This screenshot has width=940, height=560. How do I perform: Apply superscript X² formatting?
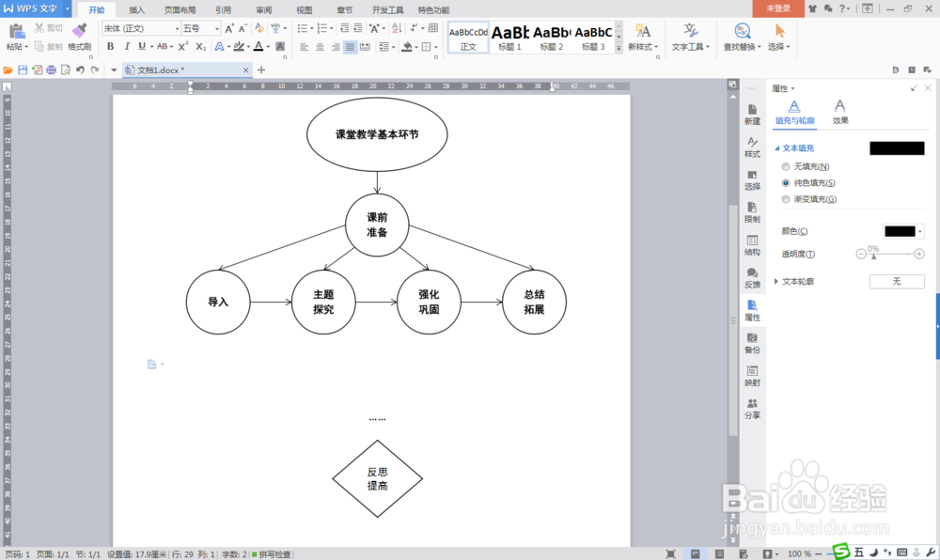tap(183, 47)
